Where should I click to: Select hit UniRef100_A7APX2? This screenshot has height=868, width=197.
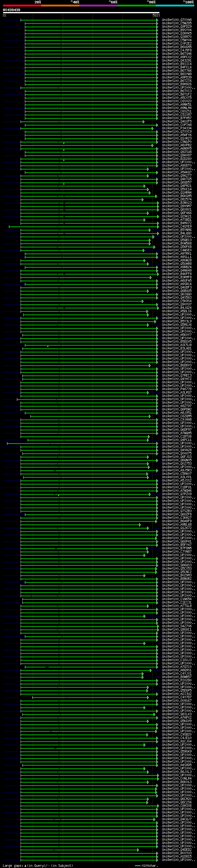pos(177,718)
